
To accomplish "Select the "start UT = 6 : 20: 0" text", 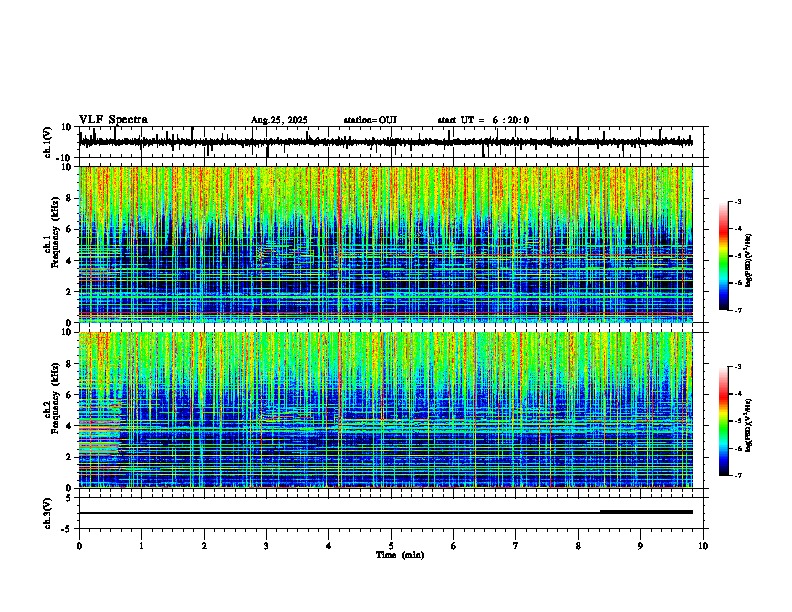I will click(x=483, y=120).
